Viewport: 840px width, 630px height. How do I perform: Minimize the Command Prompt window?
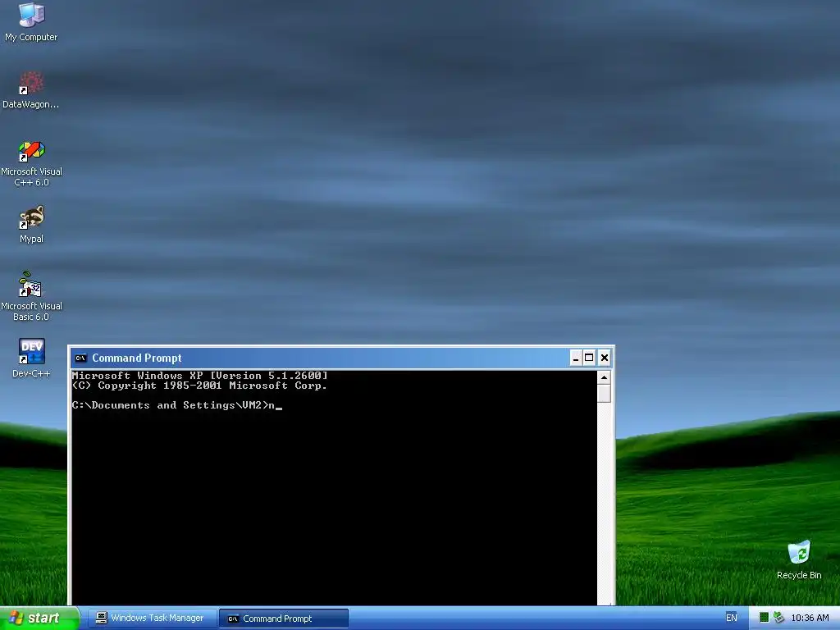(x=576, y=358)
